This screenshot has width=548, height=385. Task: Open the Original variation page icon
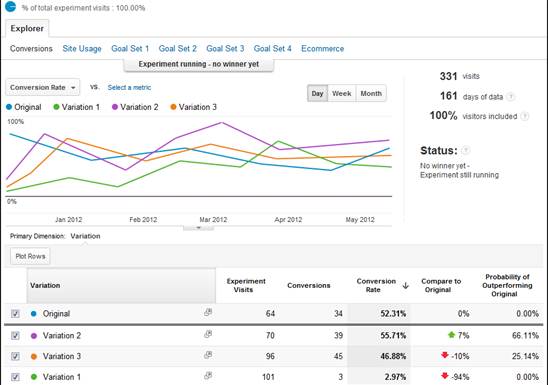click(208, 312)
